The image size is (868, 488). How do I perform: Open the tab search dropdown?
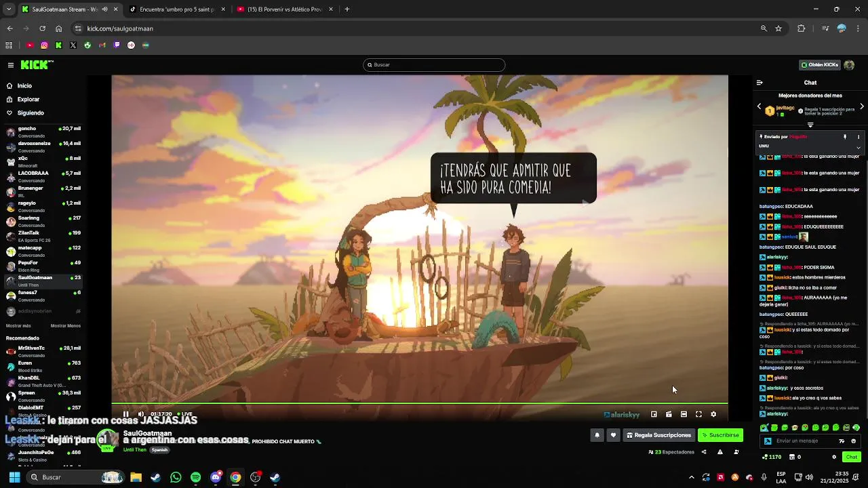point(9,9)
